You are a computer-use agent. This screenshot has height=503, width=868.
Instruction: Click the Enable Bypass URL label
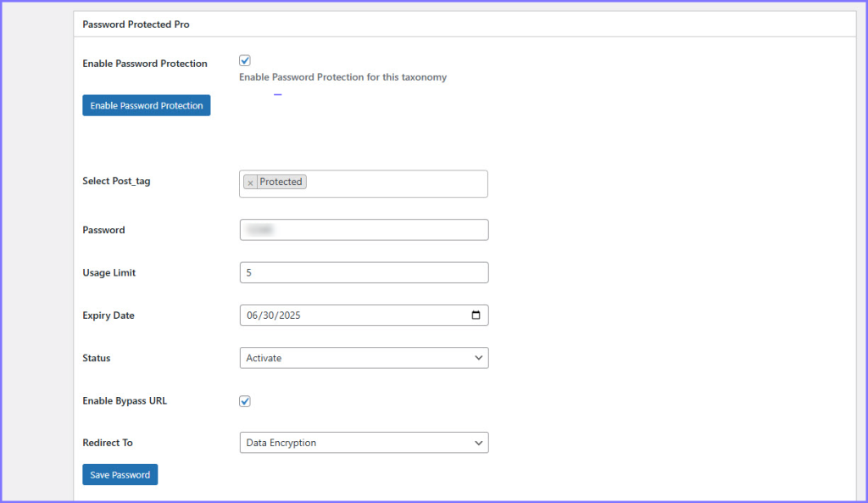pos(124,400)
